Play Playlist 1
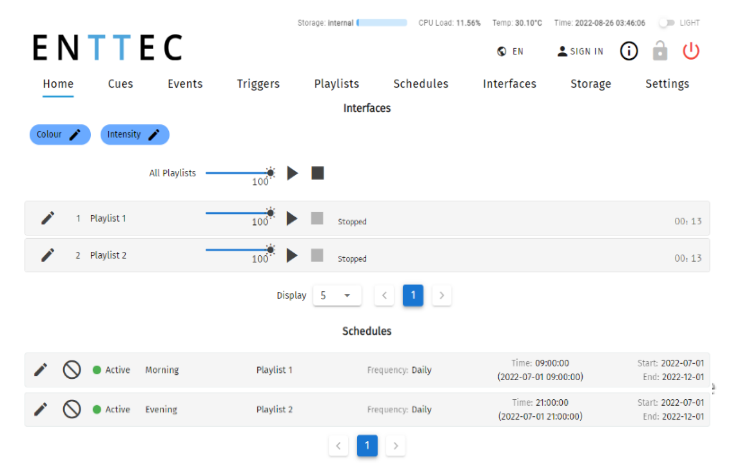 (292, 218)
